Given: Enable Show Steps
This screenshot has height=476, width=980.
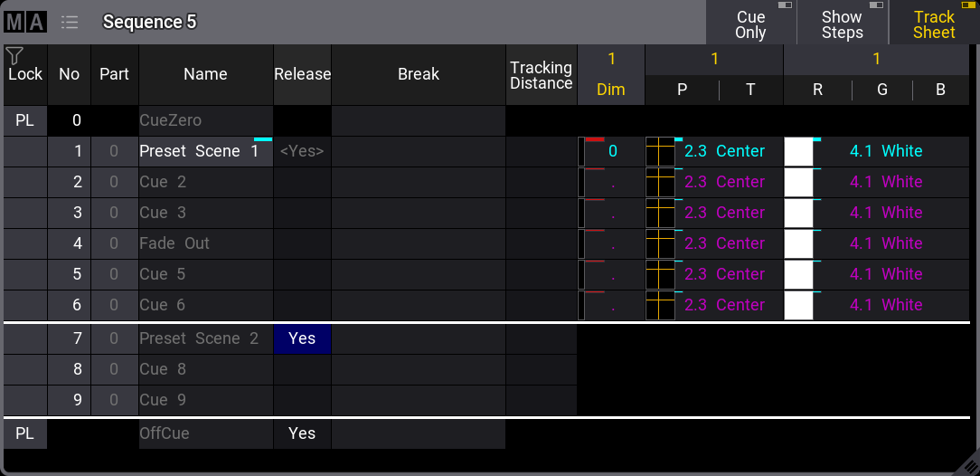Looking at the screenshot, I should [842, 24].
